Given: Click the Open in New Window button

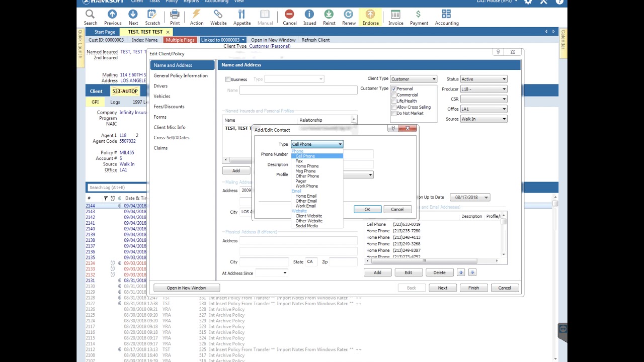Looking at the screenshot, I should (x=186, y=288).
